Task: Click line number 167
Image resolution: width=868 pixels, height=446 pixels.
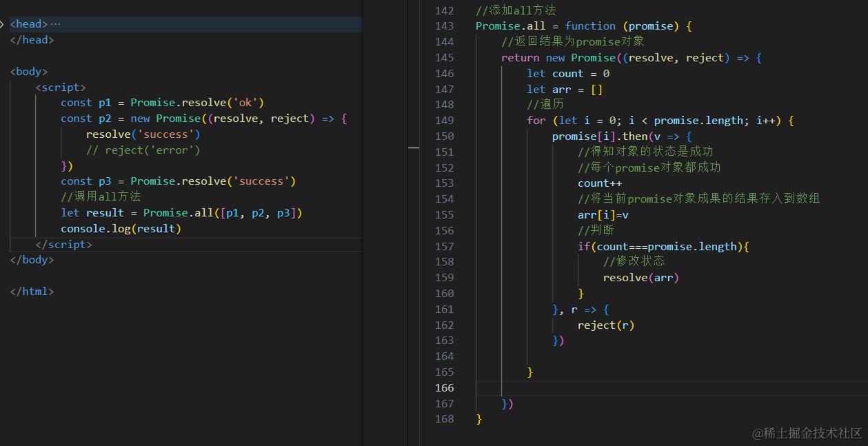Action: tap(445, 404)
